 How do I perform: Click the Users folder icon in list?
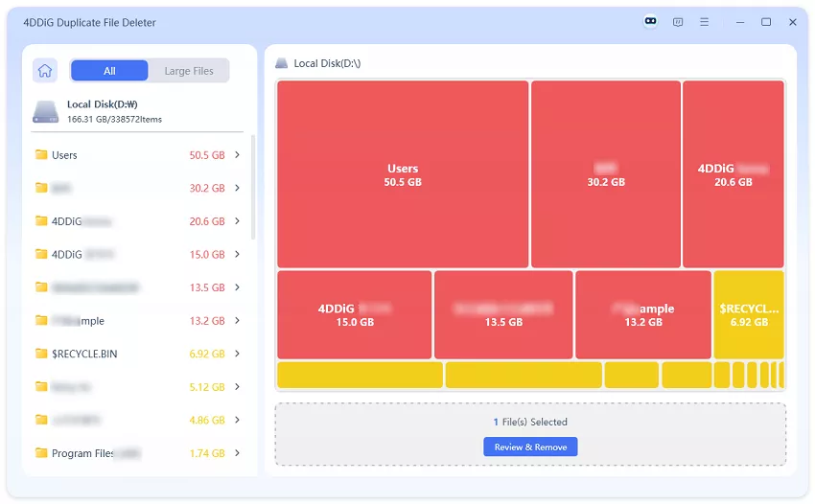(41, 154)
